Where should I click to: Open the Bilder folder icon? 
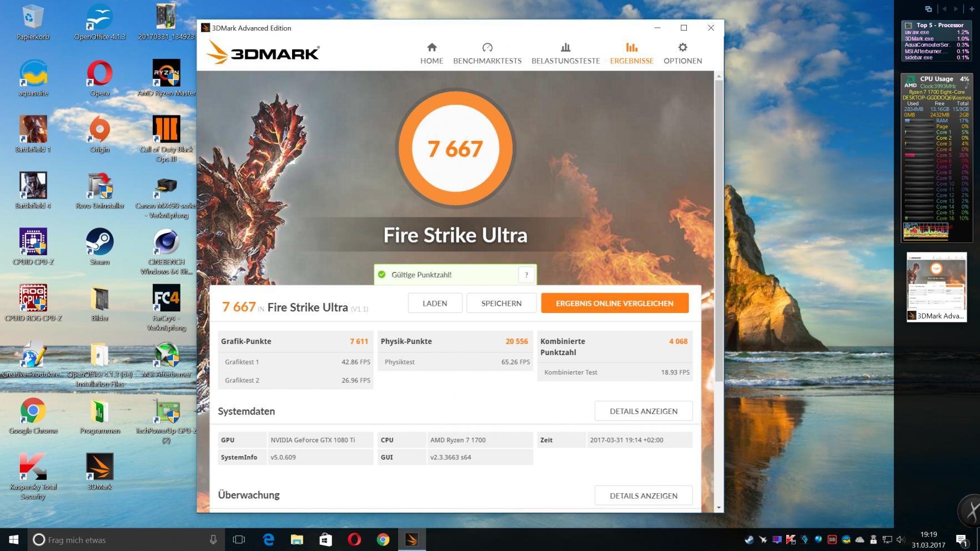[x=100, y=303]
